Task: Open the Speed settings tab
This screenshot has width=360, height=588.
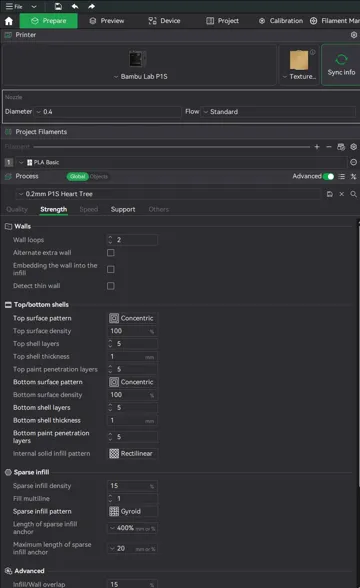Action: point(88,209)
